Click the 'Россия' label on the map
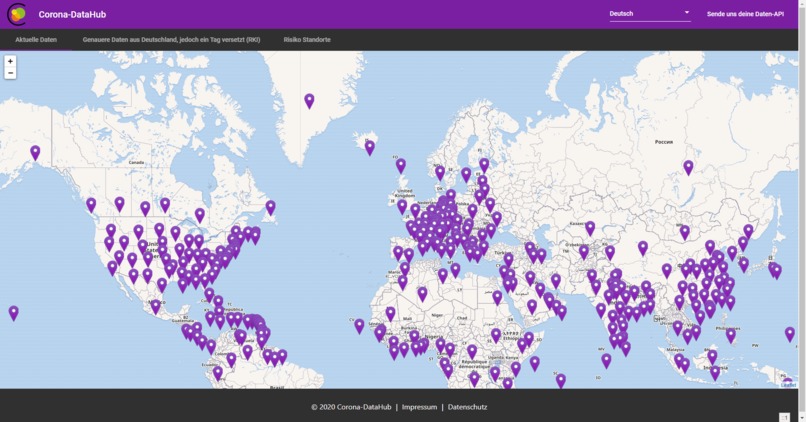806x422 pixels. click(x=664, y=142)
